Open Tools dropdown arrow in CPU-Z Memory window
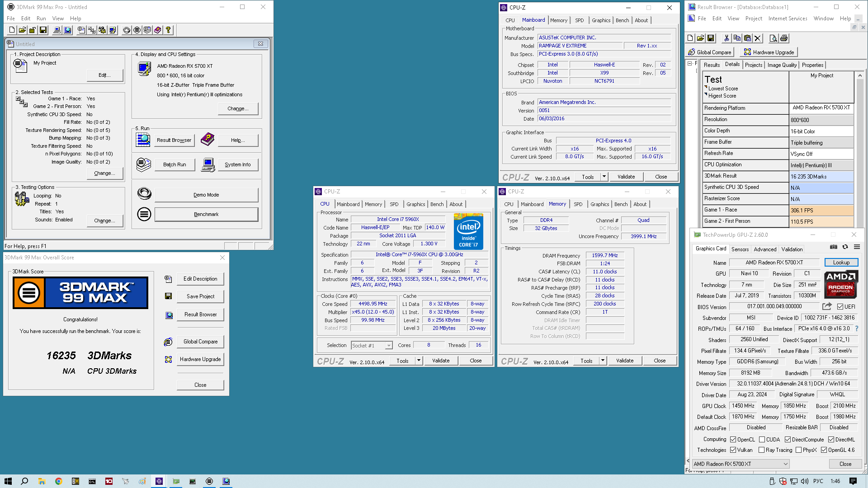The image size is (868, 488). point(603,361)
